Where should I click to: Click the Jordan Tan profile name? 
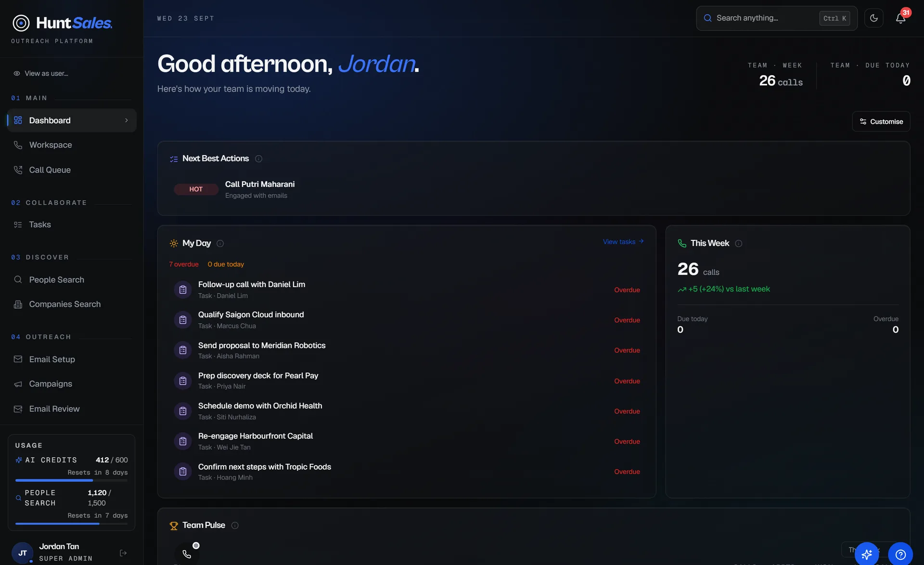click(x=59, y=546)
